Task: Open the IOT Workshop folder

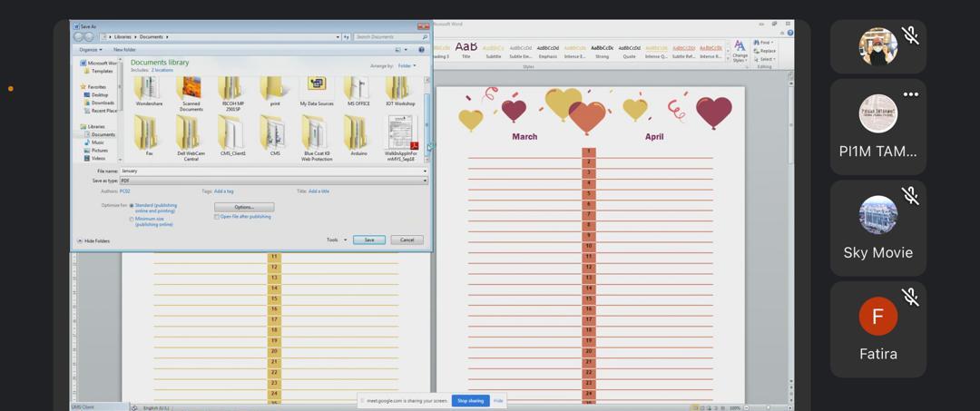Action: click(400, 92)
